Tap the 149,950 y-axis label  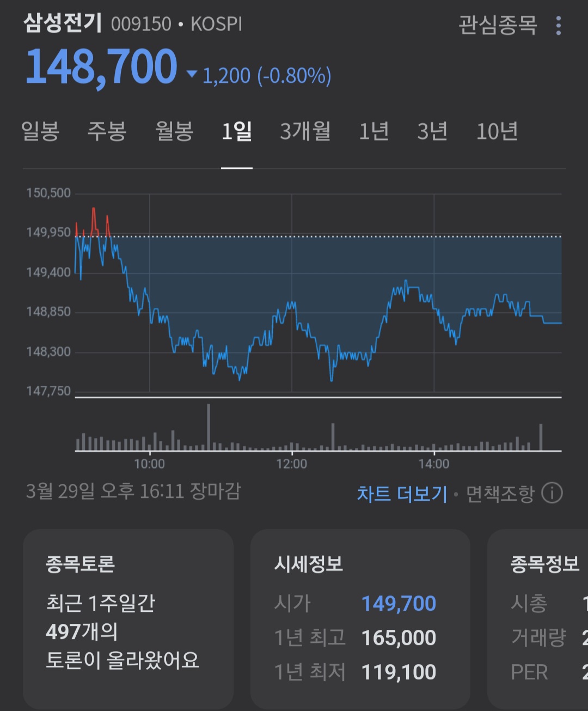(48, 233)
